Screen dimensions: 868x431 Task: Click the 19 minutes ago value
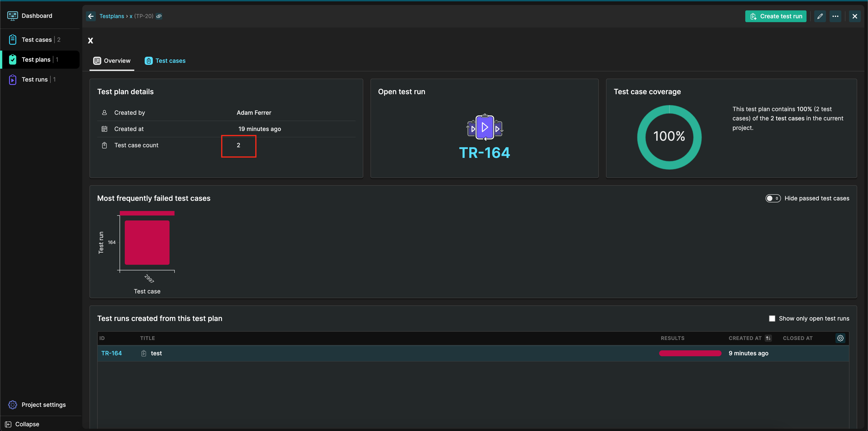pos(259,129)
